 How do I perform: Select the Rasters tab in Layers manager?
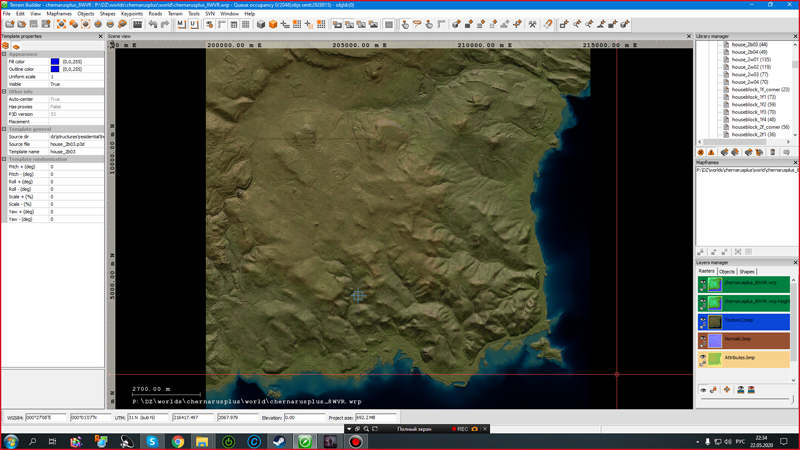(707, 271)
